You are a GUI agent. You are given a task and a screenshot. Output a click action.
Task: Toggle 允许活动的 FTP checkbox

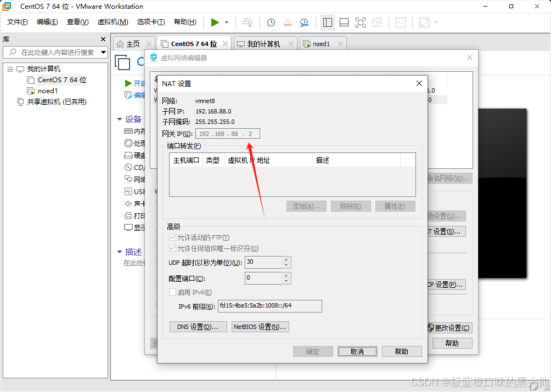coord(172,237)
